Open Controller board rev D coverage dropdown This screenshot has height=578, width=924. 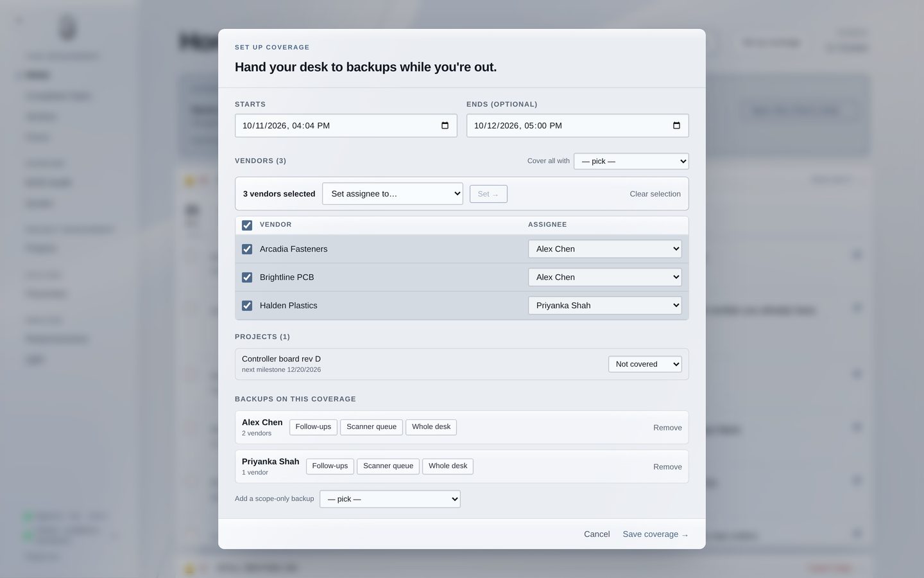(645, 364)
